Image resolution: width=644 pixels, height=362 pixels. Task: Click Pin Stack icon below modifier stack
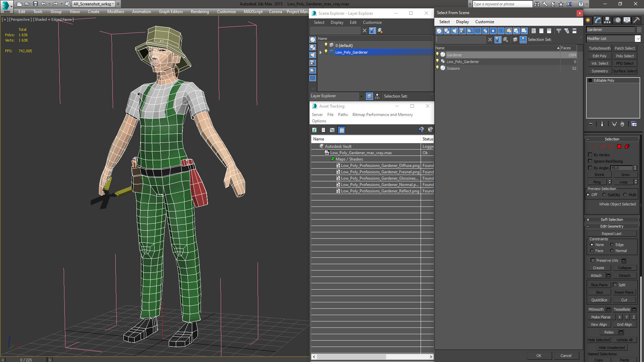point(591,124)
